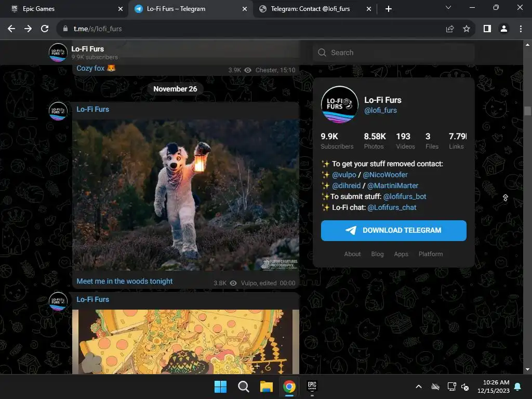Open File Explorer from the taskbar
Screen dimensions: 532x399
click(x=267, y=387)
